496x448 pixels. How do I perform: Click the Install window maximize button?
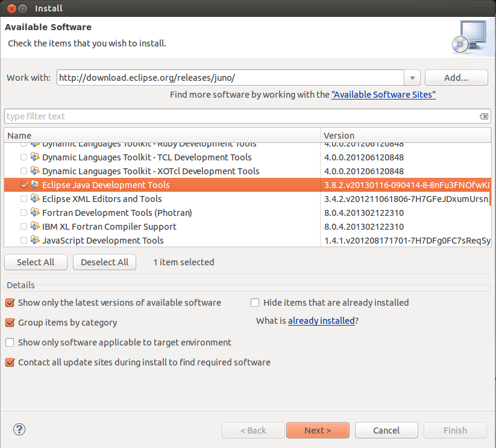coord(22,8)
